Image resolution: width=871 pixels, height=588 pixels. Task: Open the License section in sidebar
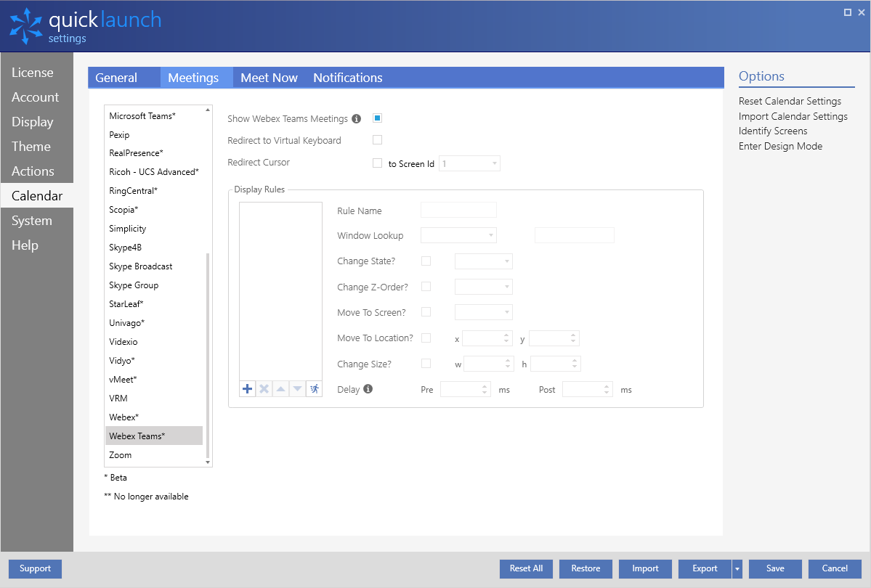(x=36, y=72)
